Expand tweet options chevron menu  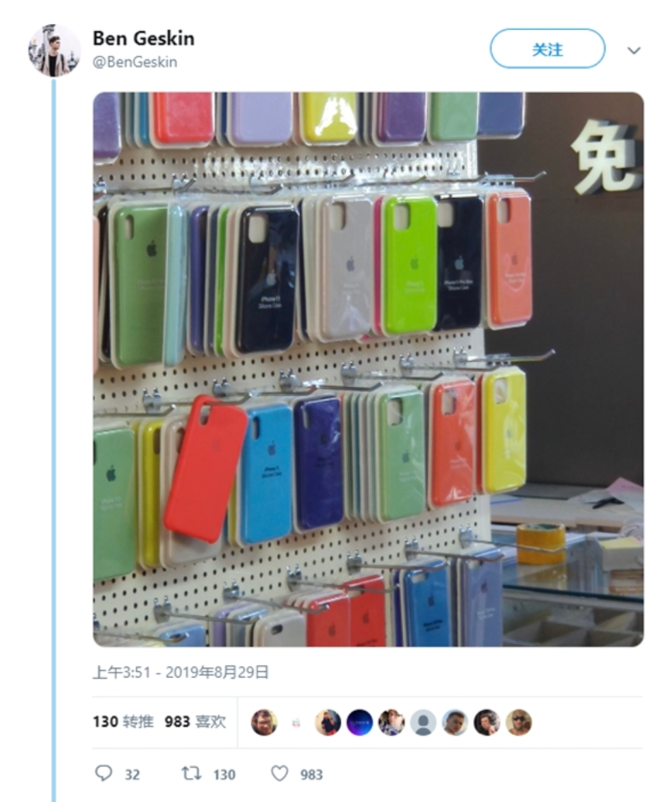pos(634,50)
